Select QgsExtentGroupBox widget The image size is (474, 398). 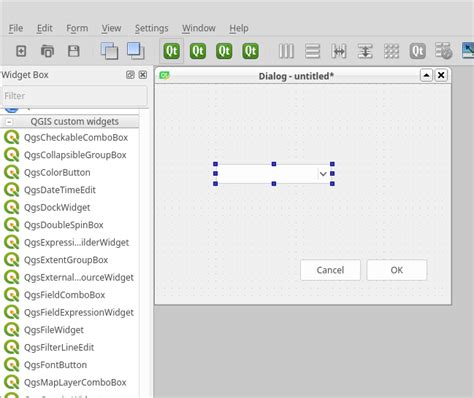point(69,260)
